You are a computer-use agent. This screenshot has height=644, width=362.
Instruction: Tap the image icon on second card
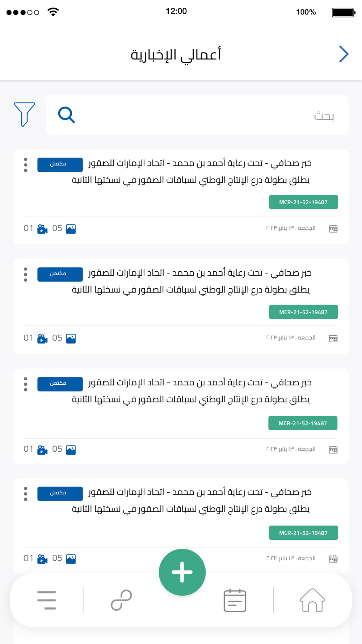tap(71, 339)
